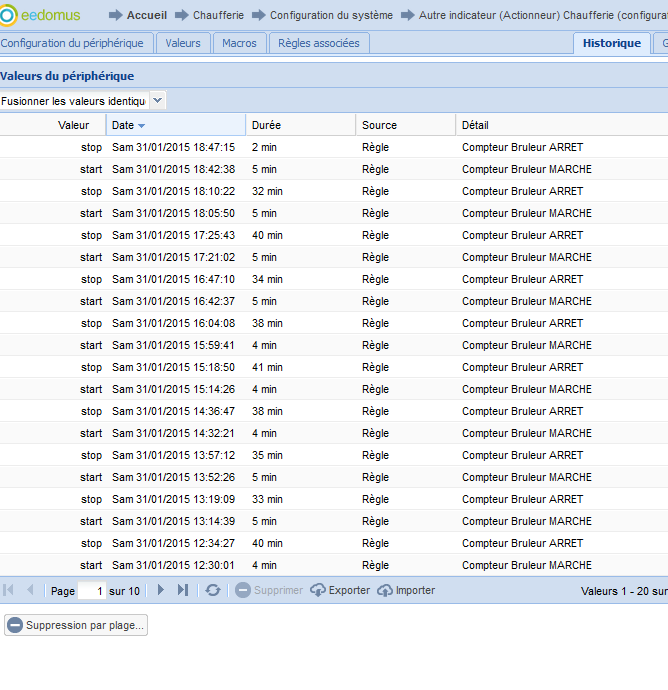Follow the Chaufferie breadcrumb link

(x=218, y=15)
